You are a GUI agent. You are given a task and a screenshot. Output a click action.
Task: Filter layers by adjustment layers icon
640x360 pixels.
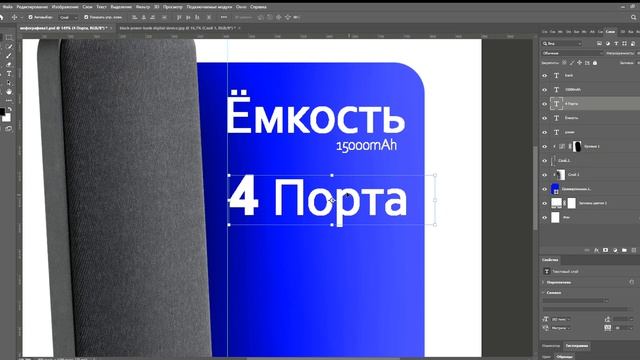click(608, 43)
